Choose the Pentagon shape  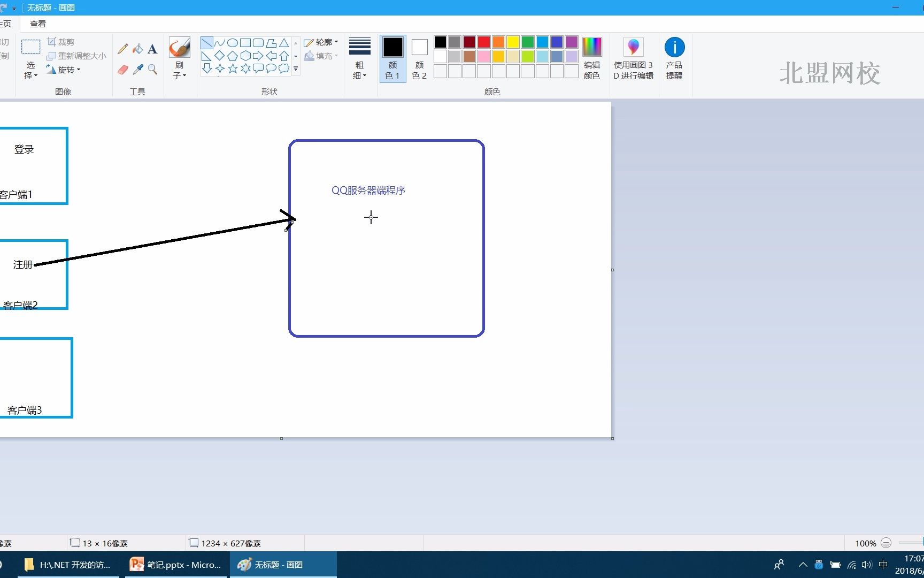232,56
